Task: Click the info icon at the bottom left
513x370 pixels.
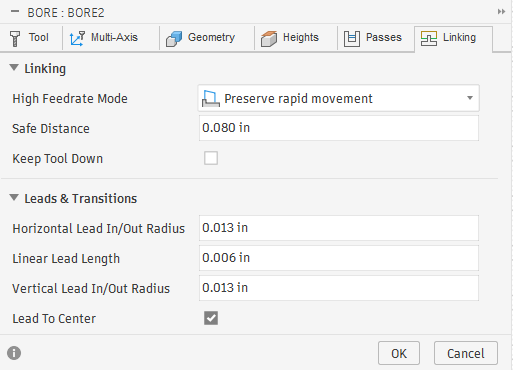Action: (x=14, y=353)
